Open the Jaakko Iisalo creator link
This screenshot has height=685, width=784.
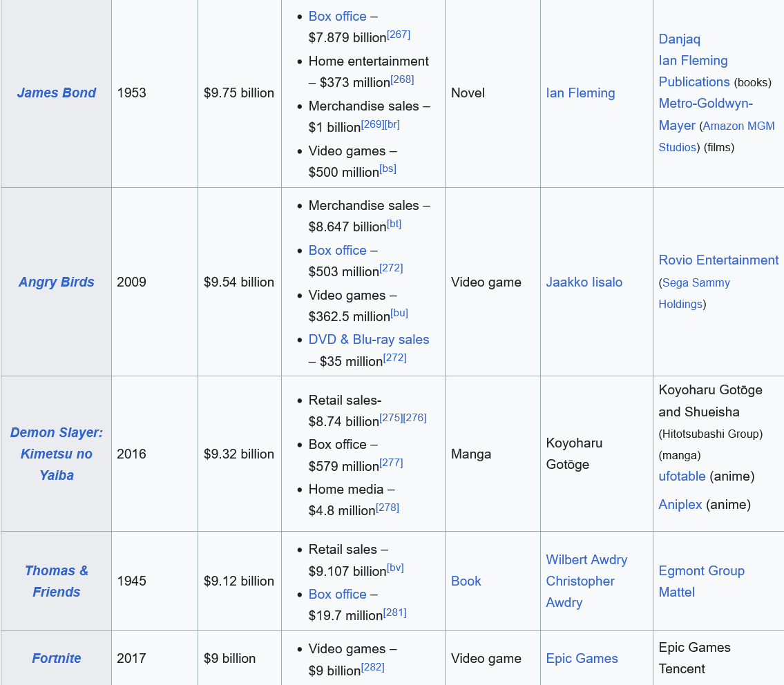coord(584,282)
